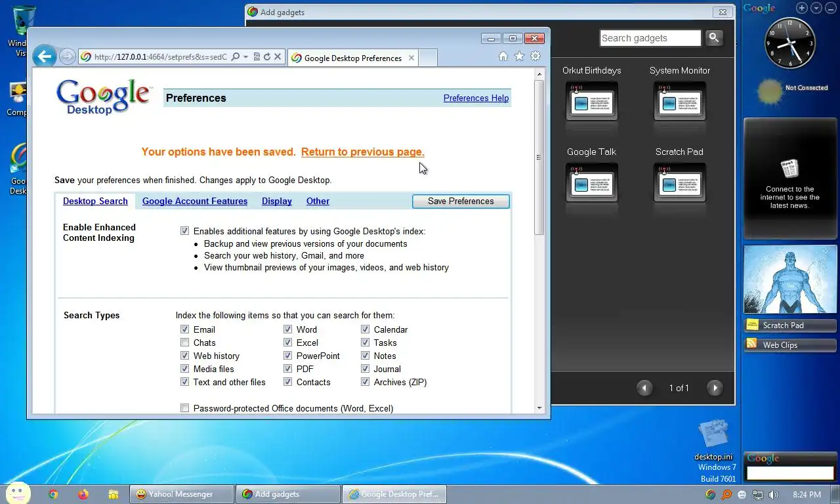Click the Search gadgets input field
The width and height of the screenshot is (840, 504).
point(650,38)
